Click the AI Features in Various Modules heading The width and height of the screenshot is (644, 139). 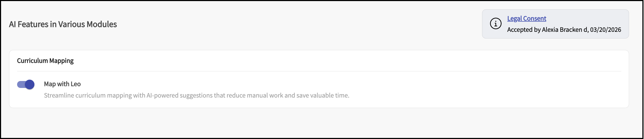click(63, 24)
